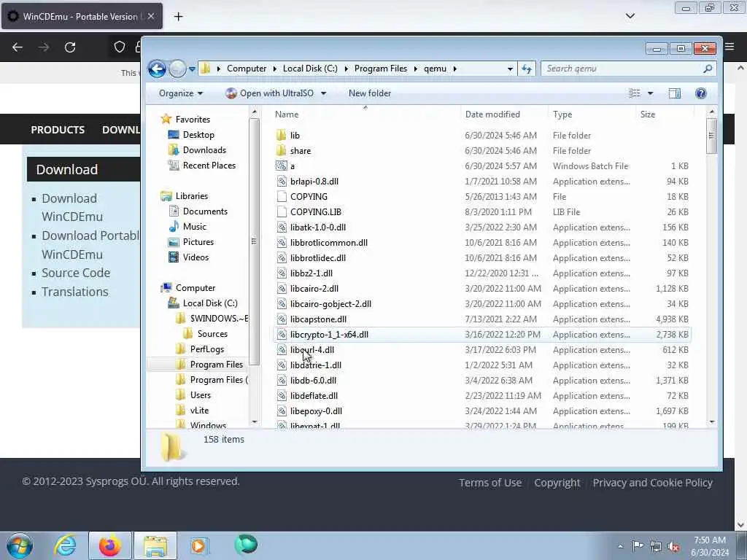The height and width of the screenshot is (560, 747).
Task: Click the New folder button
Action: point(370,93)
